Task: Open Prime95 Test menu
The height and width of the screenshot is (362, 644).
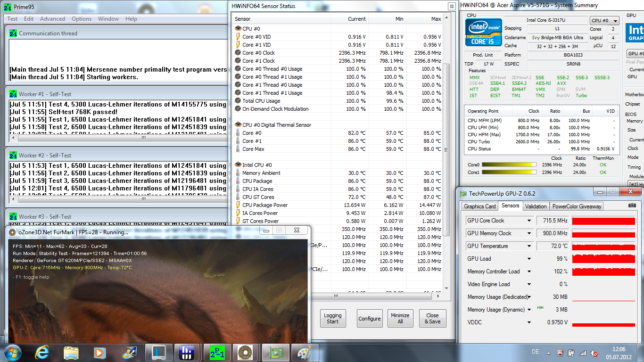Action: pos(13,19)
